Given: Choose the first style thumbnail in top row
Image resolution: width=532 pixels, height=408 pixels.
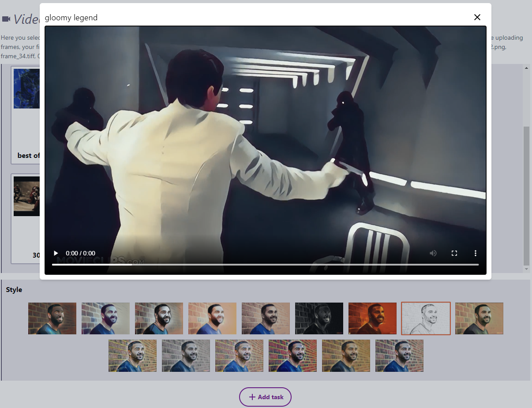Looking at the screenshot, I should click(52, 318).
